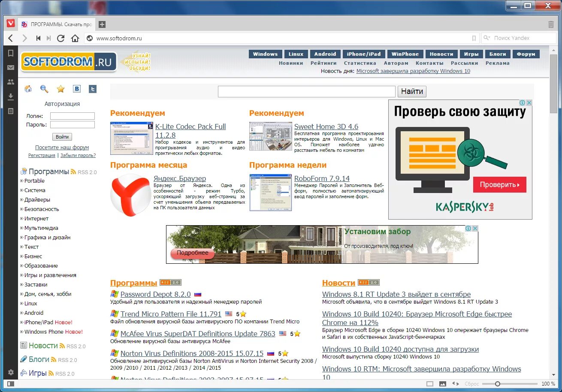This screenshot has width=562, height=392.
Task: Open the VKontakte social icon
Action: tap(77, 89)
